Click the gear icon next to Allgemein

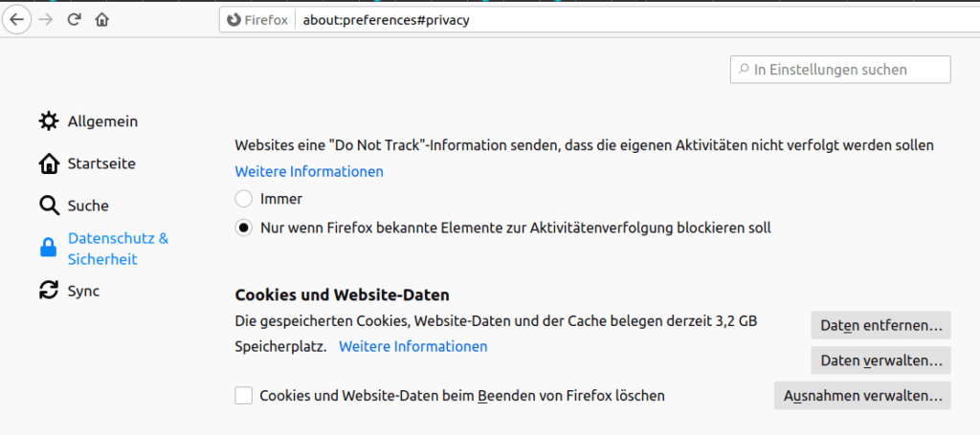pyautogui.click(x=49, y=121)
